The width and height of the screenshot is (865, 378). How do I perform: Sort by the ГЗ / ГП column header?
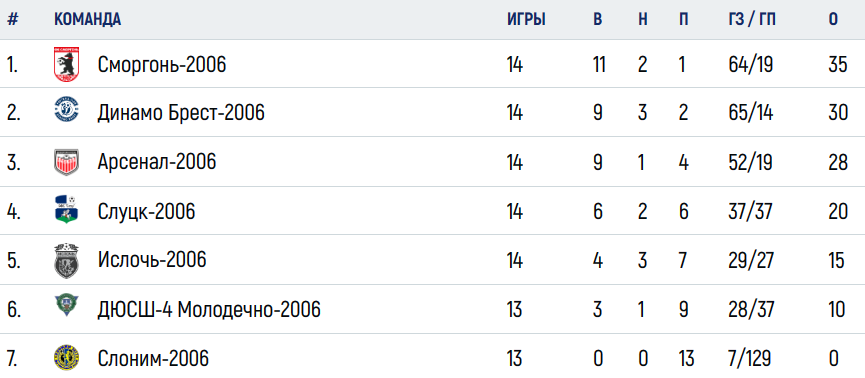[x=751, y=19]
